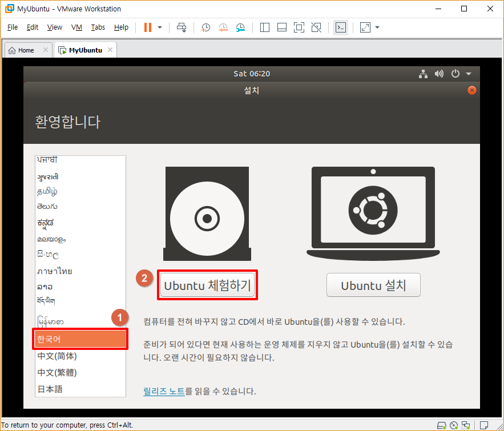This screenshot has width=504, height=431.
Task: Take a snapshot of this virtual machine
Action: [x=205, y=27]
